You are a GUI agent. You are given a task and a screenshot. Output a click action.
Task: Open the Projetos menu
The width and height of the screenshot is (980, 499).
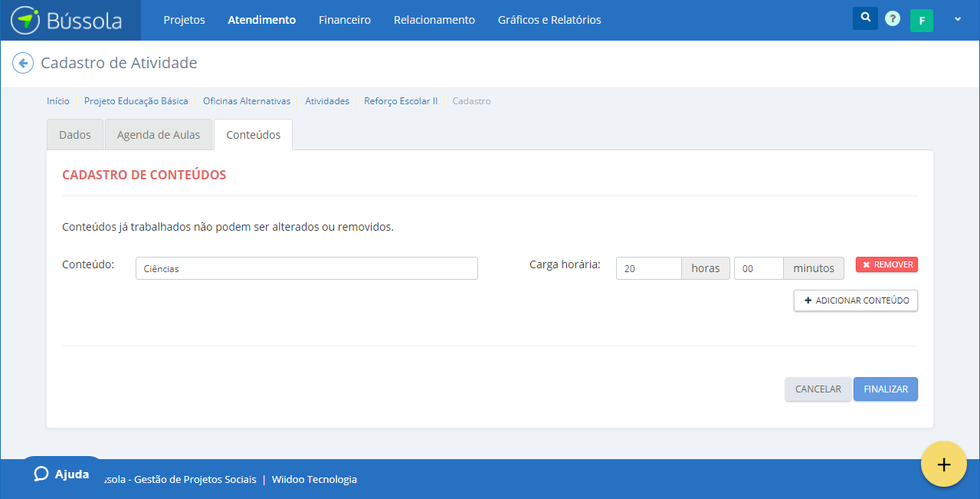pos(184,20)
